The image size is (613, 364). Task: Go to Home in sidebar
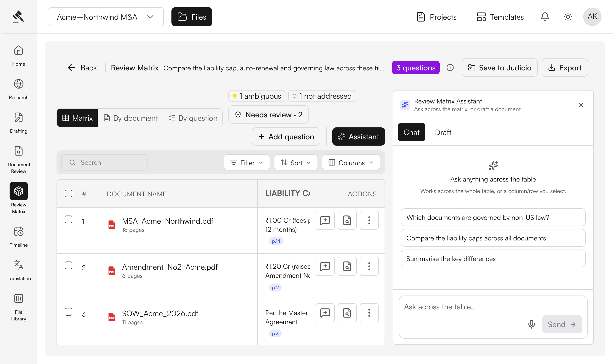pyautogui.click(x=19, y=56)
